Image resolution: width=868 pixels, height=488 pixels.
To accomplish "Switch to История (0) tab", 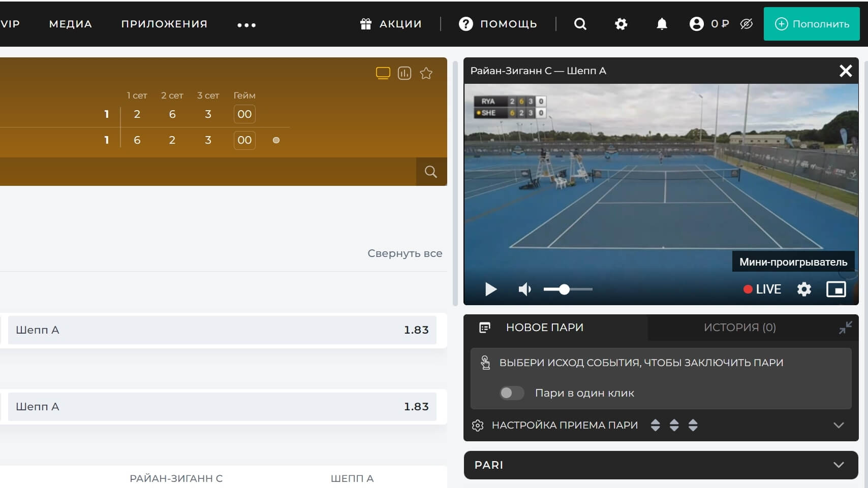I will tap(739, 328).
